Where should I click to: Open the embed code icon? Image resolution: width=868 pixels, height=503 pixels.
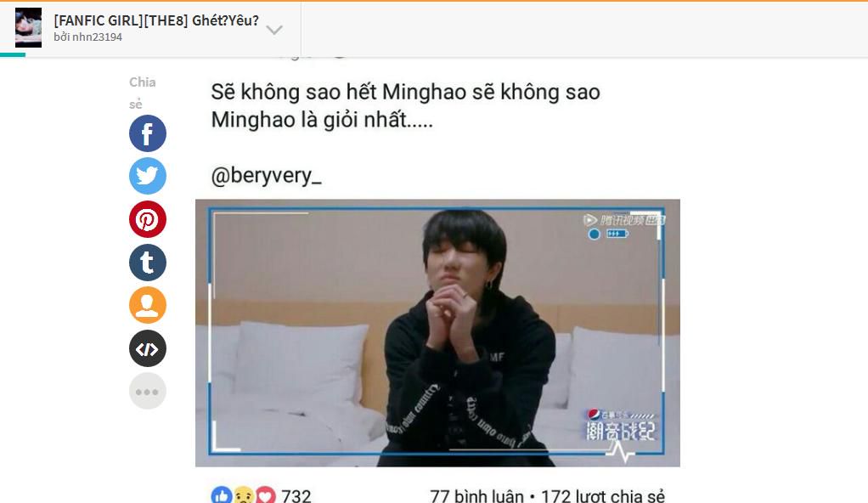pos(147,348)
